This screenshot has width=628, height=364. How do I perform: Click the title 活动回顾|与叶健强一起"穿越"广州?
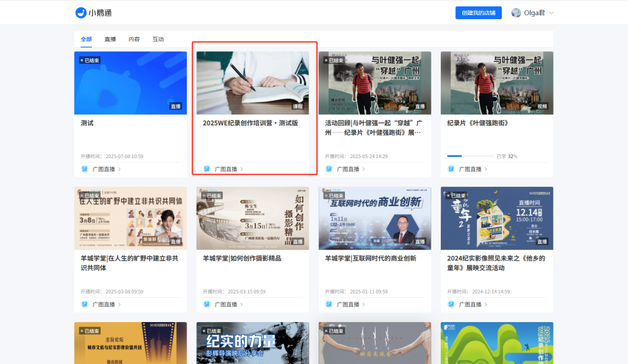[373, 128]
